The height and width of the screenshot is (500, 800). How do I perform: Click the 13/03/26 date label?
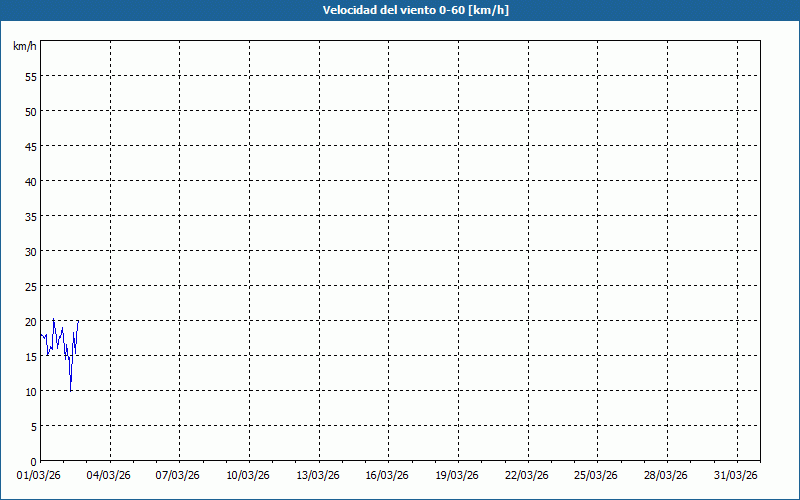click(x=319, y=474)
